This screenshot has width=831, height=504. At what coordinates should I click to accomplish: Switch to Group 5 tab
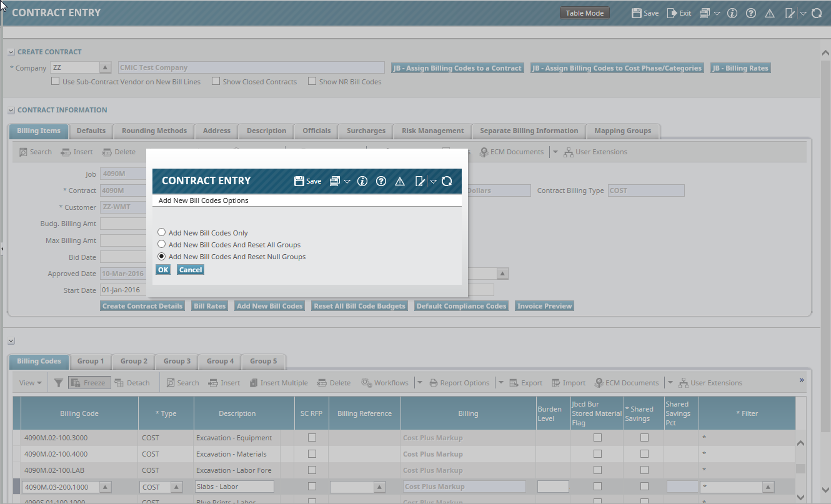(263, 361)
